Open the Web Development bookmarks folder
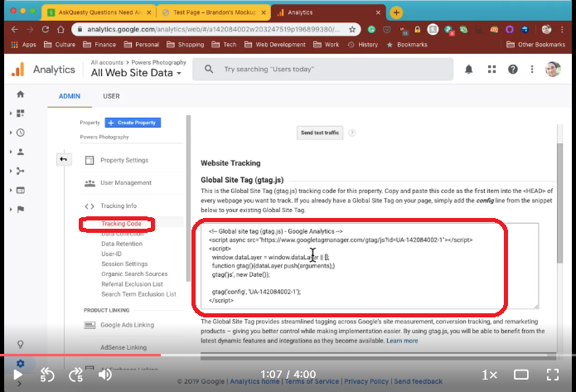576x392 pixels. click(x=275, y=45)
